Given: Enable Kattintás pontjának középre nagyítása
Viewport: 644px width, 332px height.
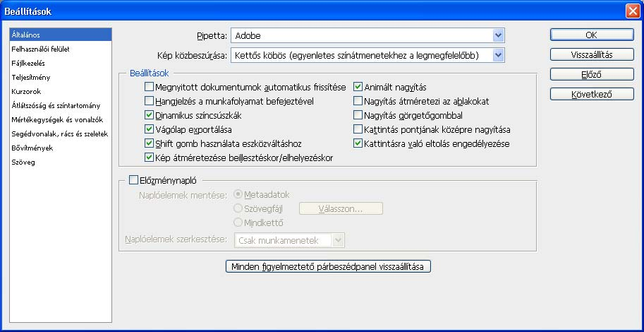Looking at the screenshot, I should [x=358, y=129].
